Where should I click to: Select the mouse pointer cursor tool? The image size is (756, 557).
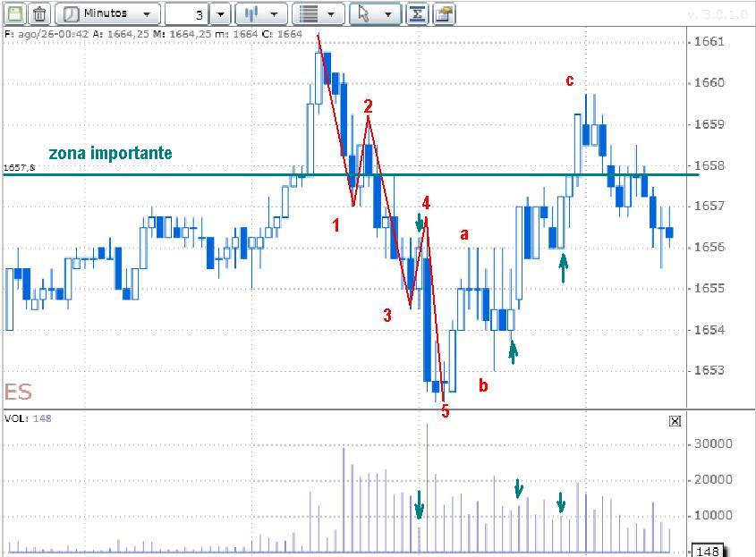(363, 14)
